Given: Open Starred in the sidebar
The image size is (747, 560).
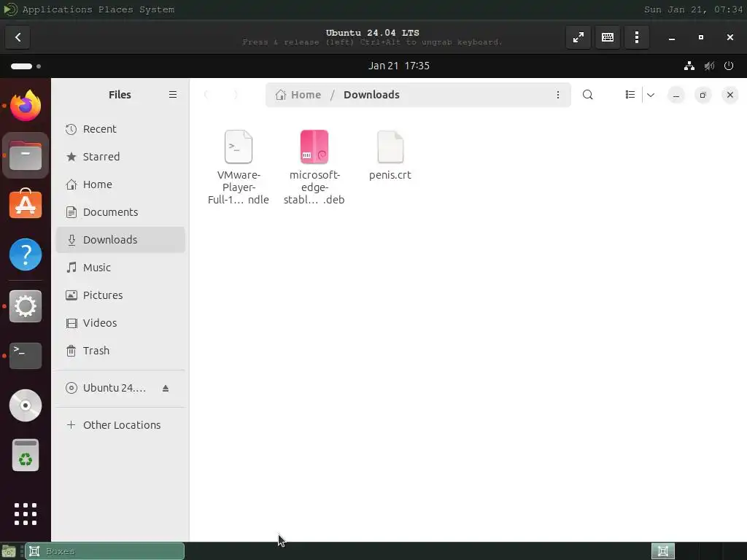Looking at the screenshot, I should 120,157.
